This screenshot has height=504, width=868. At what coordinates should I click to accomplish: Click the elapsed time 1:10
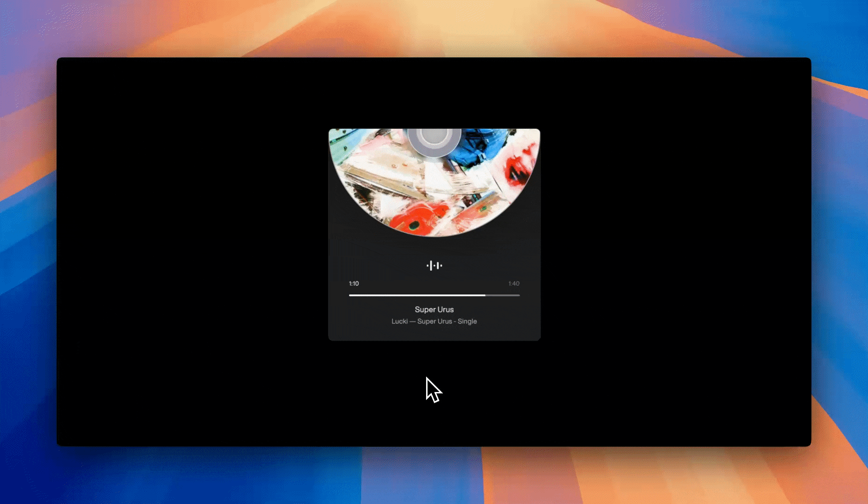(x=354, y=283)
